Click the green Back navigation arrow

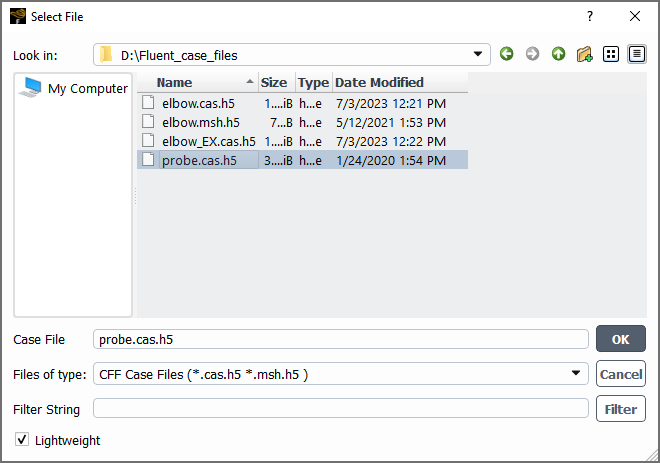tap(506, 54)
